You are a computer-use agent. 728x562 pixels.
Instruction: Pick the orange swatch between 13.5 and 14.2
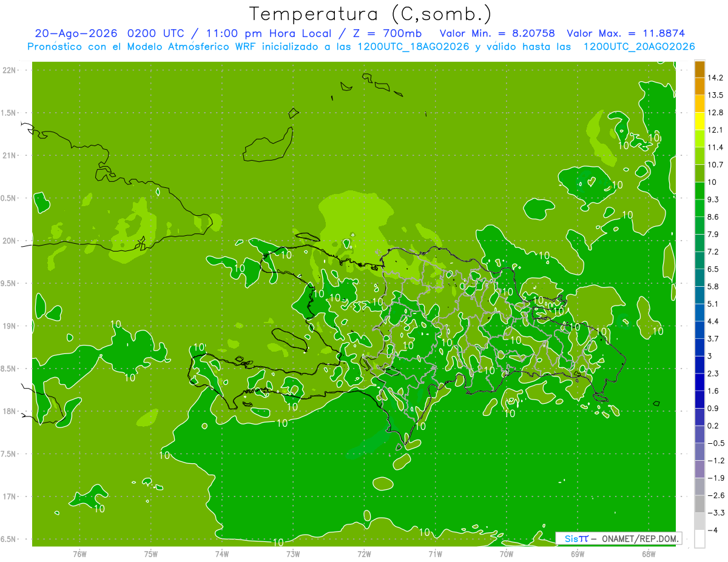click(699, 86)
